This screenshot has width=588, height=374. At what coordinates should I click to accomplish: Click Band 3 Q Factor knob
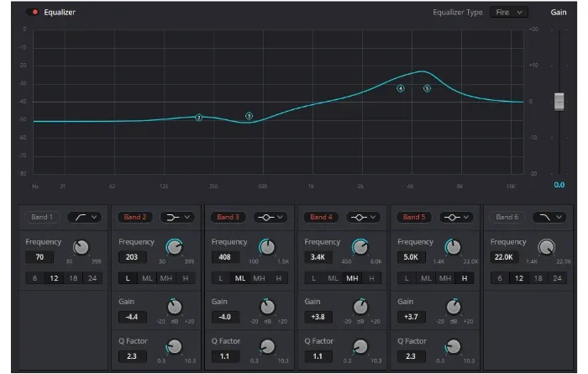267,346
